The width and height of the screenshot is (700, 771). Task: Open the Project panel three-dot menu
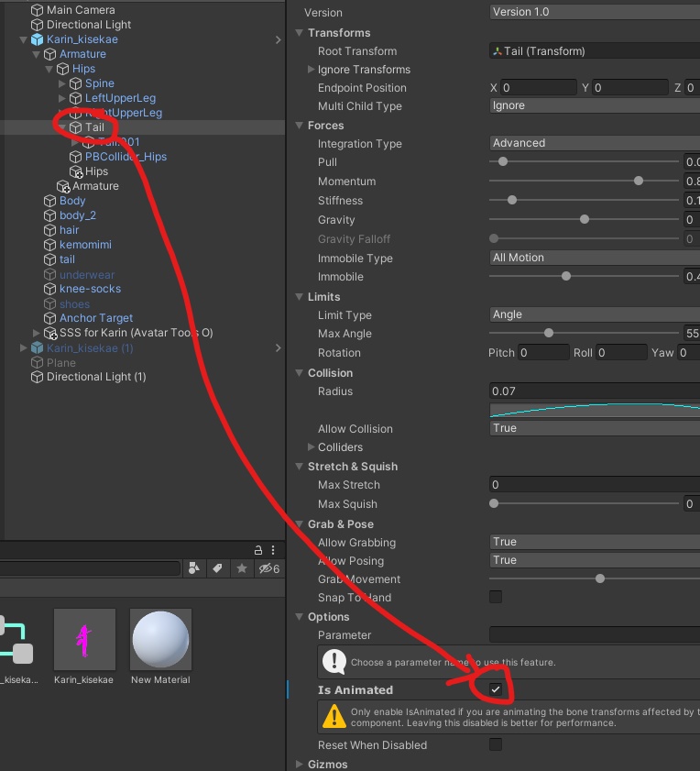tap(273, 550)
